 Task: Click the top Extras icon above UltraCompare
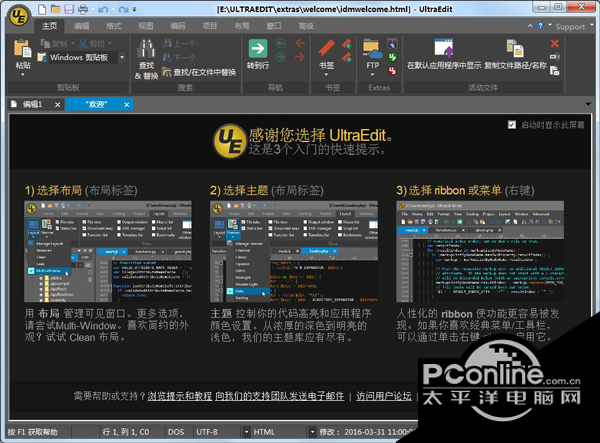(392, 44)
